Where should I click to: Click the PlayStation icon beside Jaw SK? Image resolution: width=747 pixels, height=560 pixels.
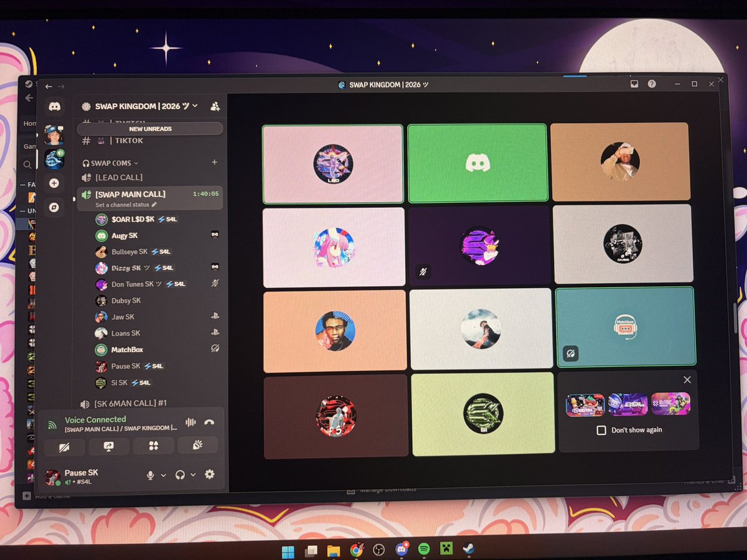point(215,316)
